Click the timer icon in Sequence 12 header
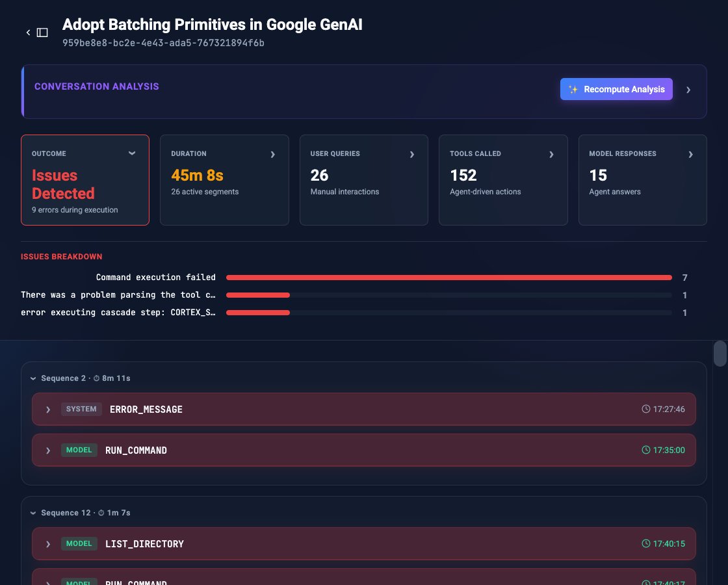Screen dimensions: 728x585 point(101,513)
